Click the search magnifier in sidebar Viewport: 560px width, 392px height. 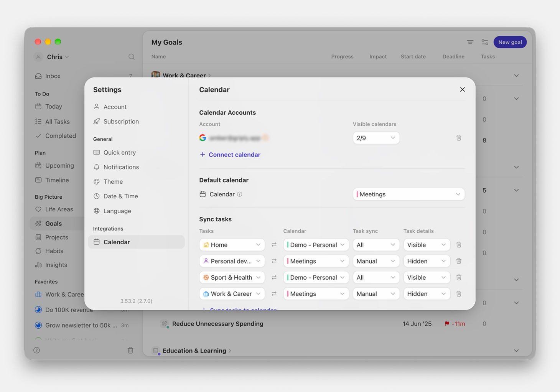pos(132,57)
